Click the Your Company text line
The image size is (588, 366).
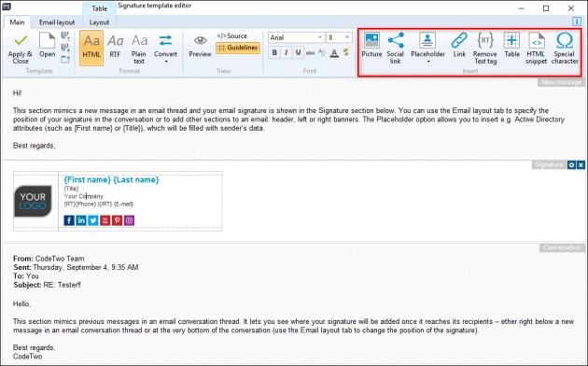tap(83, 196)
